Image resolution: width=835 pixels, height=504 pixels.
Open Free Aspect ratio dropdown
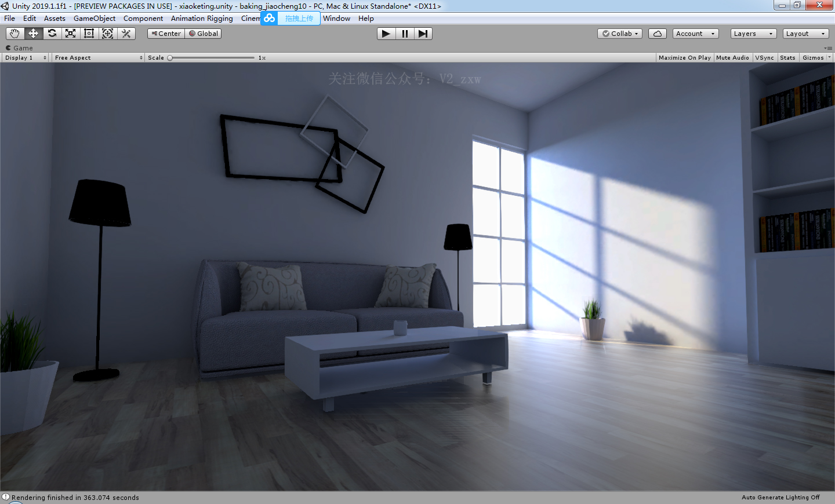pyautogui.click(x=99, y=58)
